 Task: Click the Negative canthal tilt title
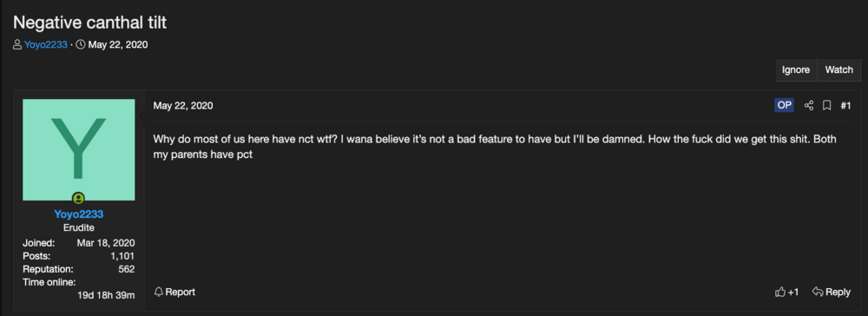[89, 23]
